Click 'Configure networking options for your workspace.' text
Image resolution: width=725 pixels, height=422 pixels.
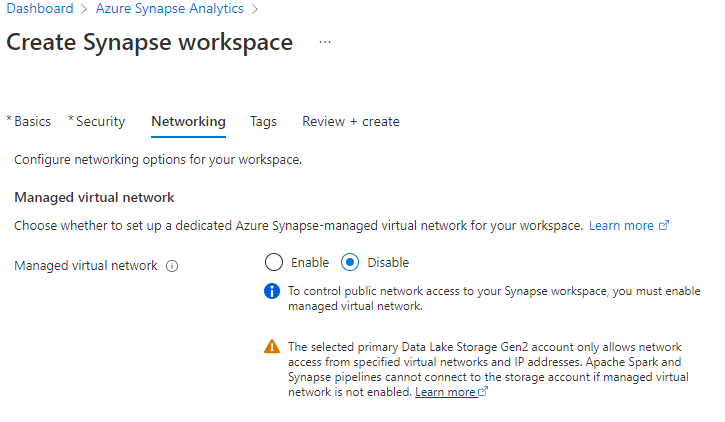click(x=158, y=160)
